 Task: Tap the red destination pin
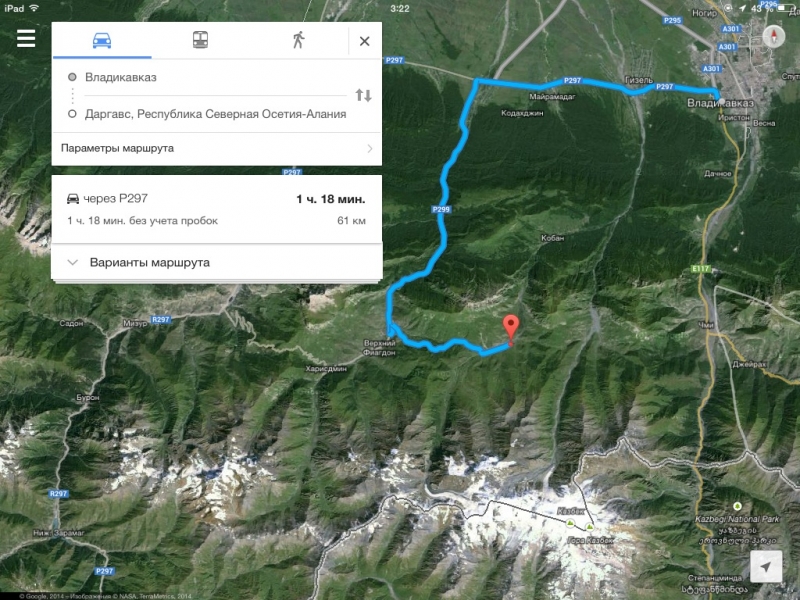pyautogui.click(x=511, y=329)
